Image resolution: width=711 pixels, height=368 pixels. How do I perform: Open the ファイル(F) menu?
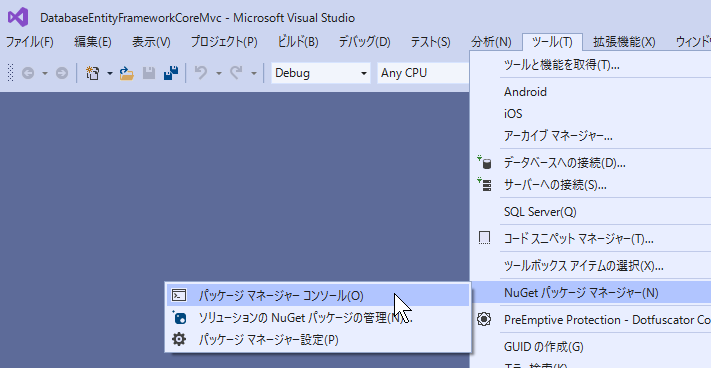29,42
